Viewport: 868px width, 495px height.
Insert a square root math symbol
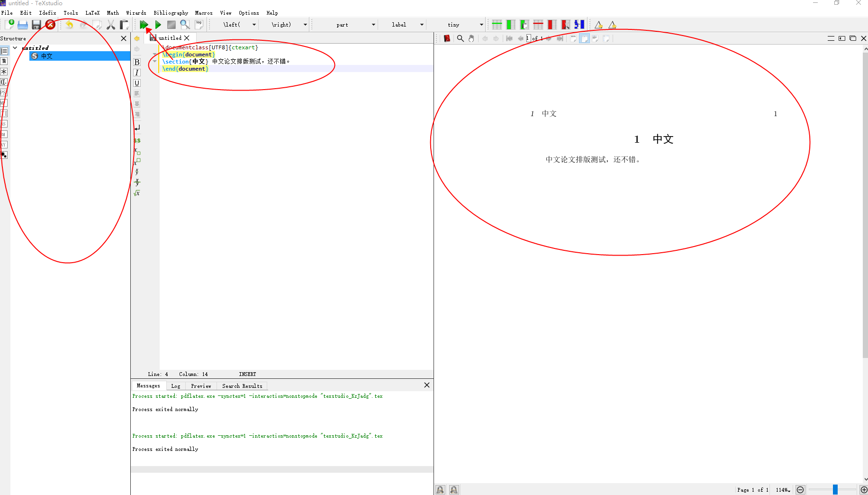[x=137, y=193]
